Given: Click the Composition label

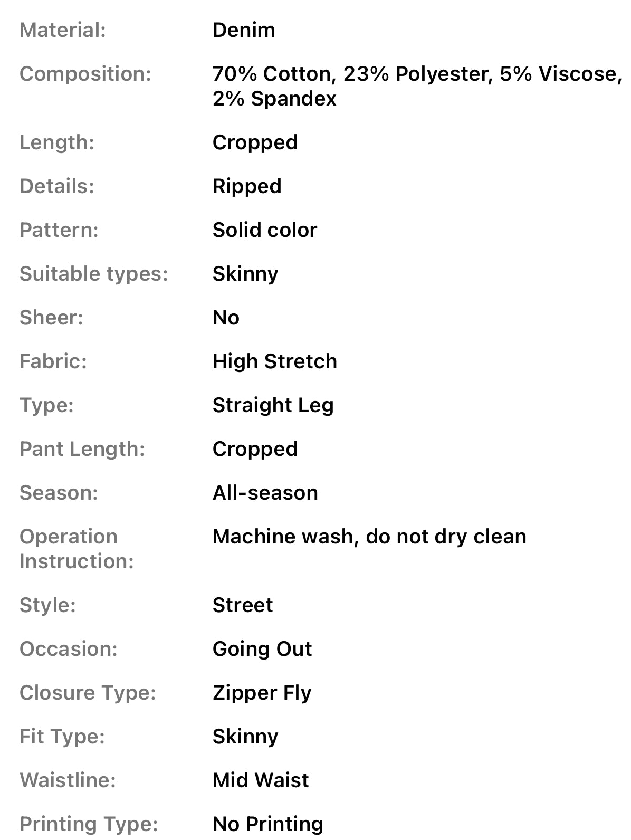Looking at the screenshot, I should point(85,74).
